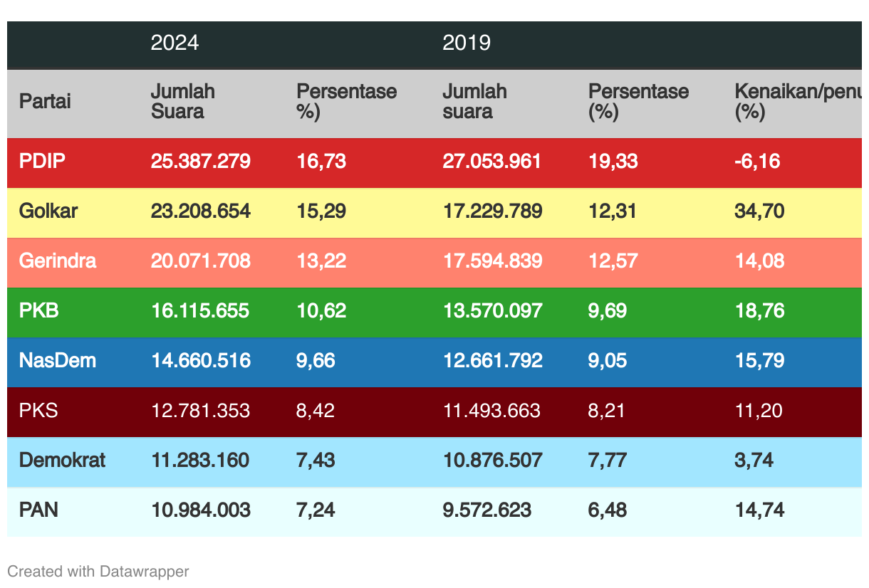Click PAN 2024 votes 10.984.003
Screen dimensions: 869x588
[201, 510]
